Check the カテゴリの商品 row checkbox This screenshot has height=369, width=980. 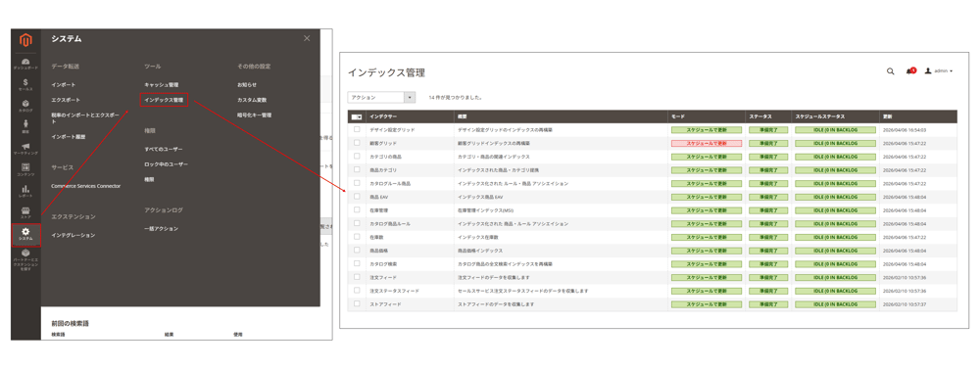click(x=357, y=156)
